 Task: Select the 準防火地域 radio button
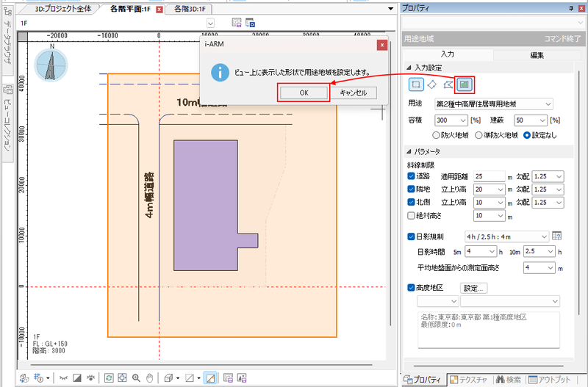pyautogui.click(x=478, y=135)
